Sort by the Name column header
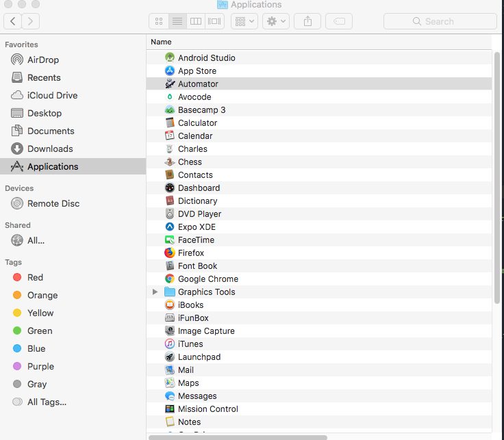Image resolution: width=504 pixels, height=440 pixels. tap(319, 42)
